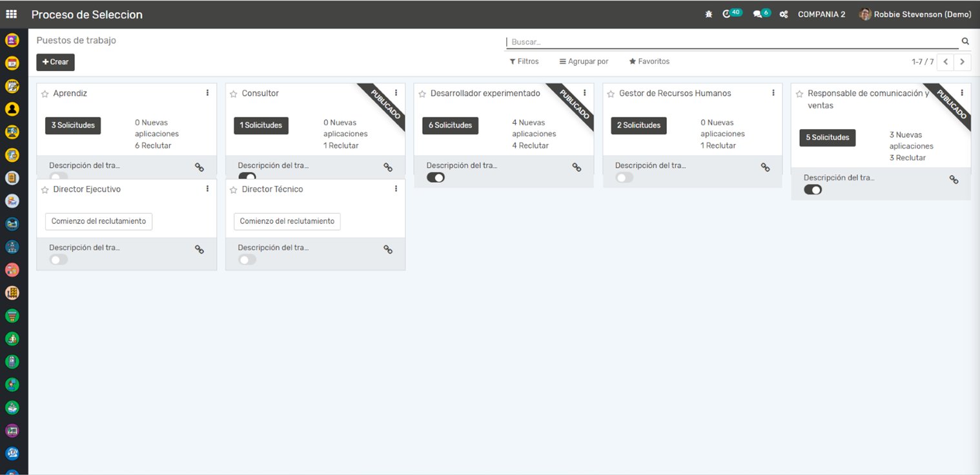This screenshot has width=980, height=475.
Task: Open the apps grid menu icon
Action: (11, 14)
